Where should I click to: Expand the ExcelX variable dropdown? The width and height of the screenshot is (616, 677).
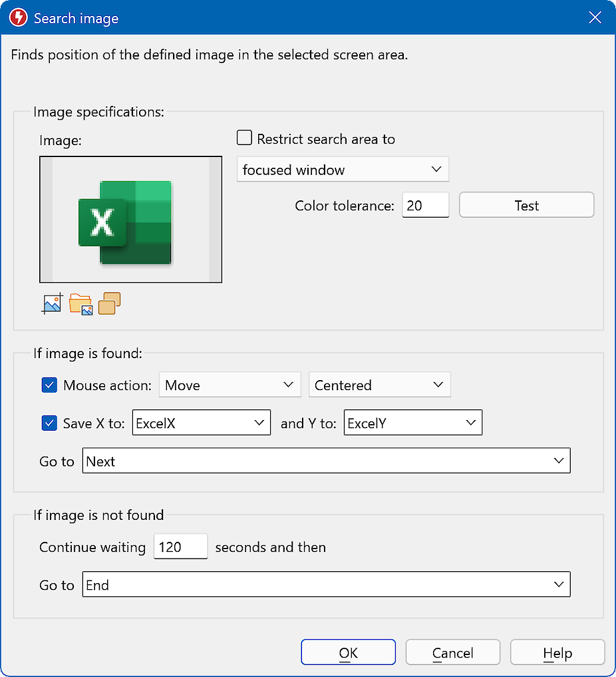click(x=202, y=423)
